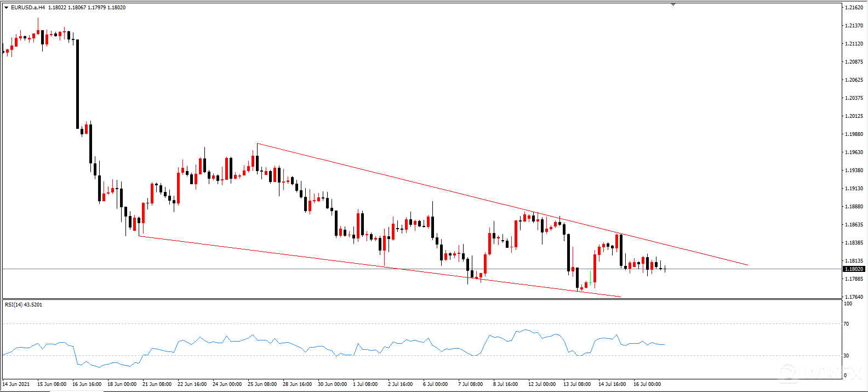
Task: Click the highlighted 1.18020 current price label
Action: point(853,269)
